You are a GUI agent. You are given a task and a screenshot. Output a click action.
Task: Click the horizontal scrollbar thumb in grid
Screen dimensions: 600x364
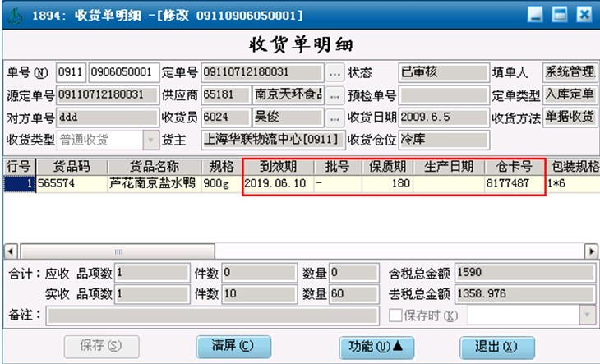[119, 251]
